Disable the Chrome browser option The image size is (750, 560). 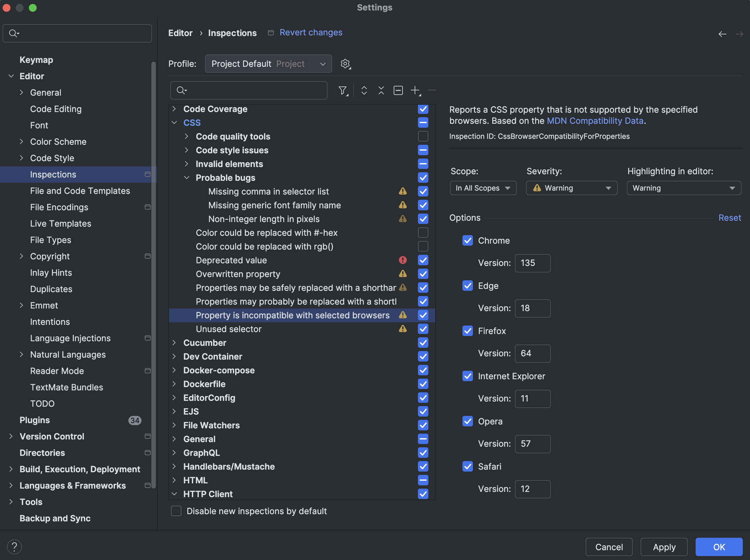468,240
